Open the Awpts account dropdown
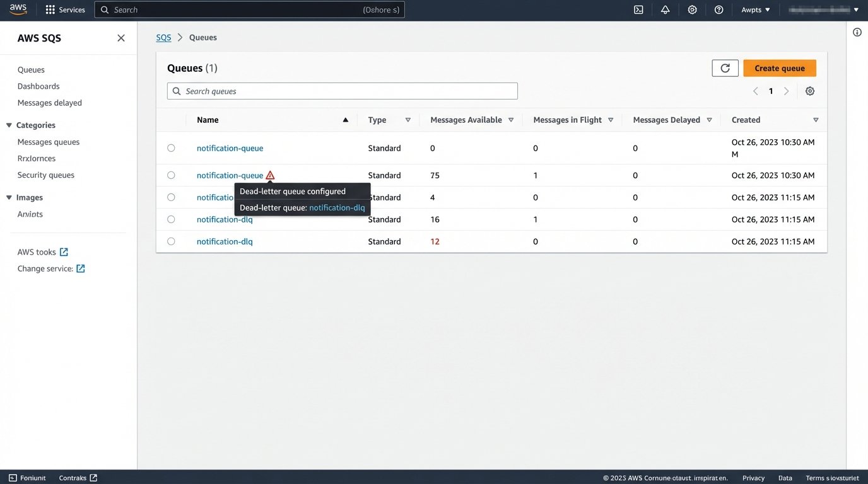The image size is (868, 484). pos(756,10)
